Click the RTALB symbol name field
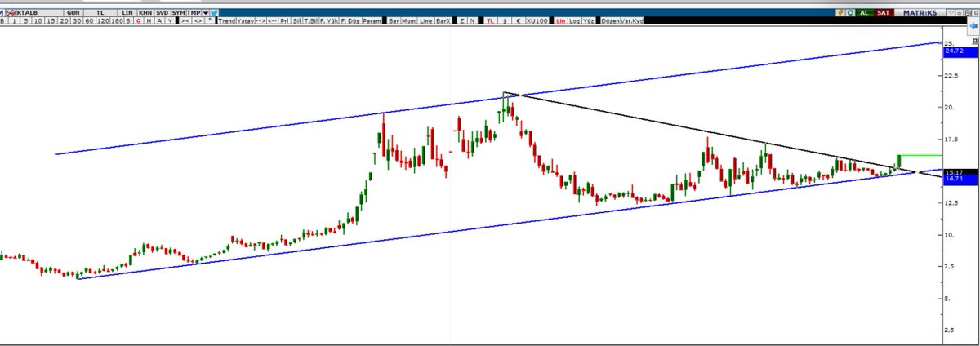Screen dimensions: 980x346 (39, 13)
